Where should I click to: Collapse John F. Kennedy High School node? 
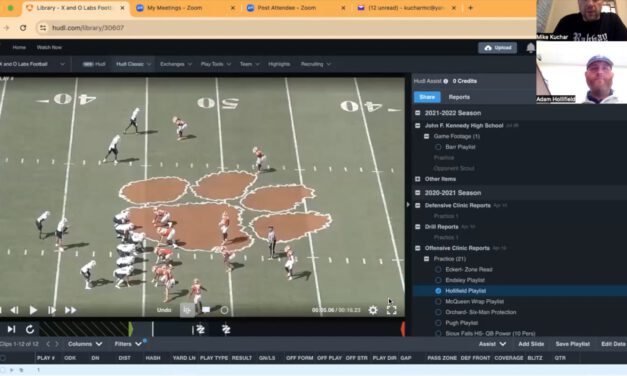point(417,126)
